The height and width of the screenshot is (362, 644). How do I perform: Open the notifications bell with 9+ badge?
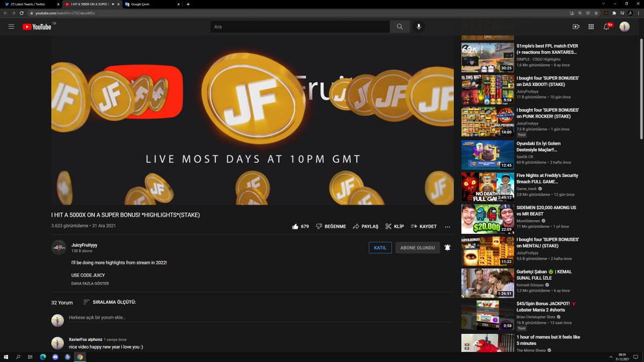pyautogui.click(x=607, y=26)
